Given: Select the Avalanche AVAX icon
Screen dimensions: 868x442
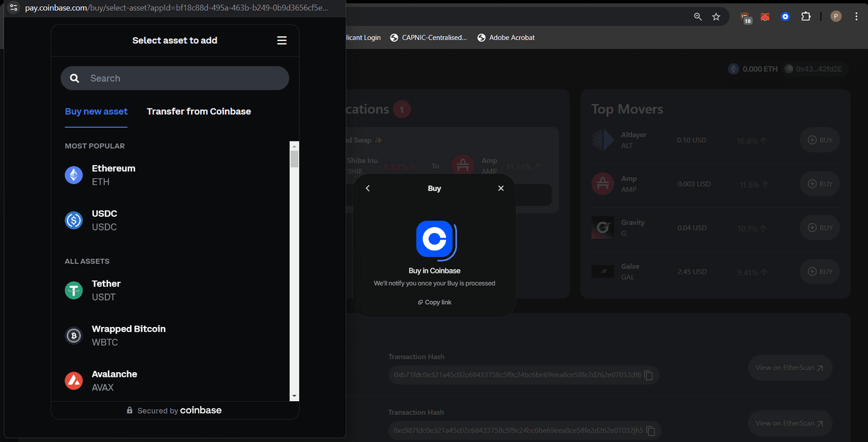Looking at the screenshot, I should pos(74,381).
